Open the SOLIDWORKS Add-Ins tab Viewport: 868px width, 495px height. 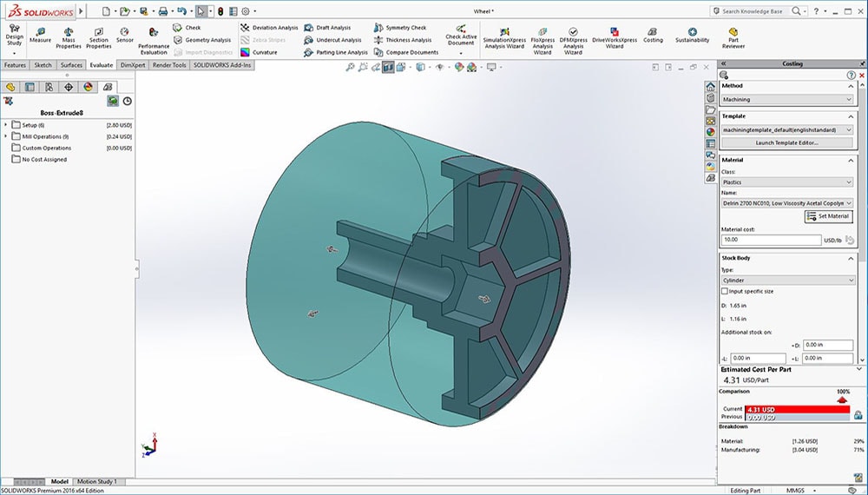click(x=222, y=65)
